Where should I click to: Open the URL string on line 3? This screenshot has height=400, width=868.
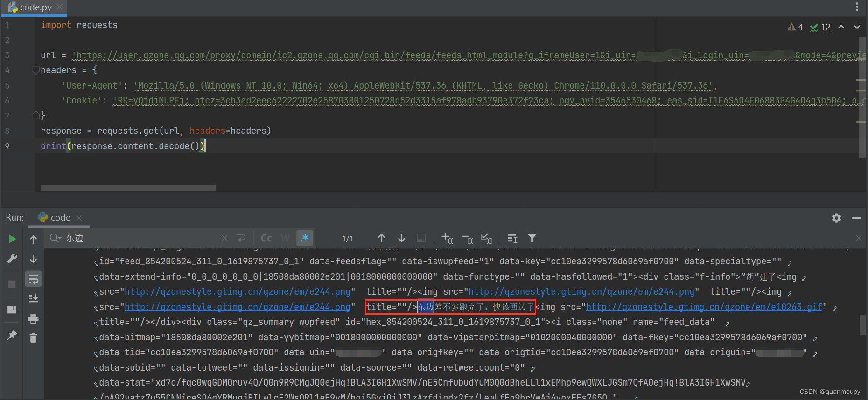pos(469,55)
